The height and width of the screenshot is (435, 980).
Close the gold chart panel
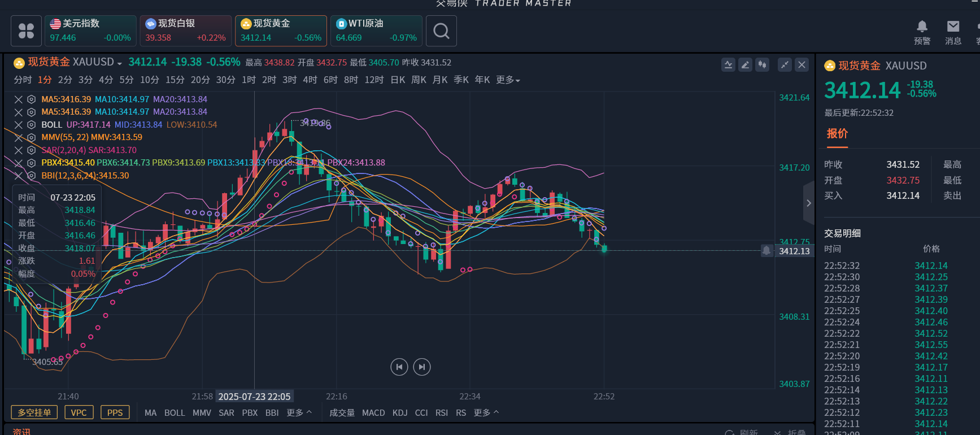point(802,65)
